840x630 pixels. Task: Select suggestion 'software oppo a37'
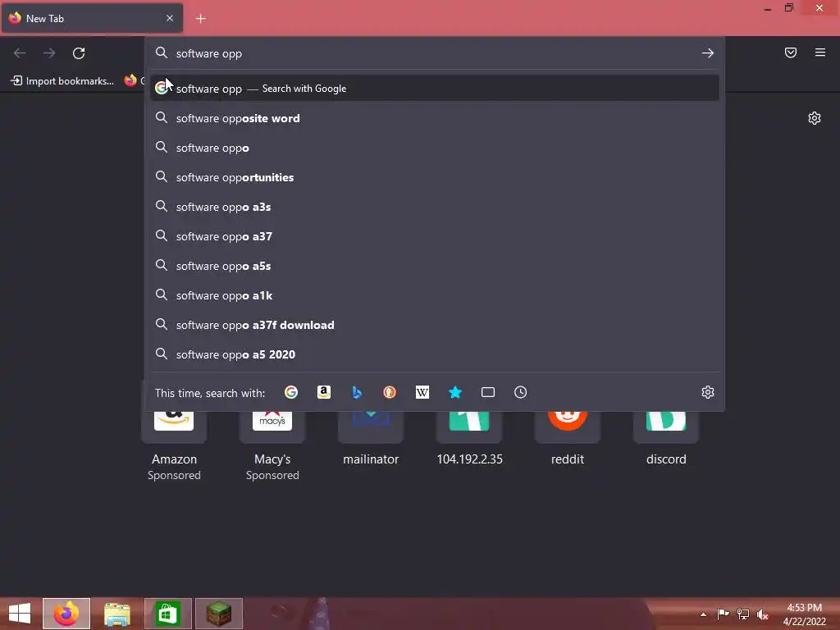click(x=435, y=236)
